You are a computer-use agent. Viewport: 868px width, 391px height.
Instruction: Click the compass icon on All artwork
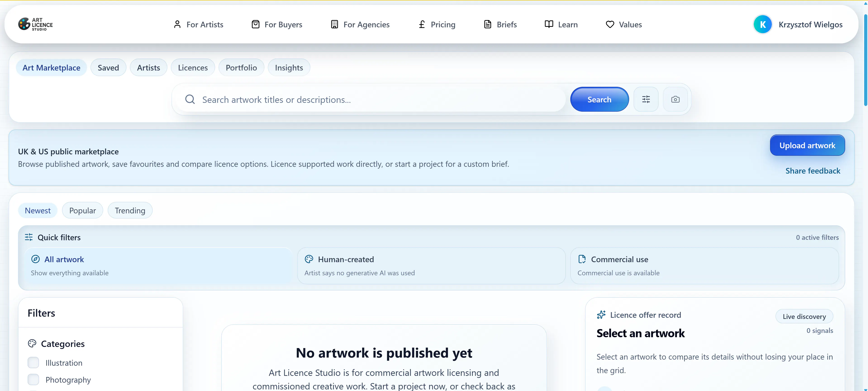tap(35, 259)
